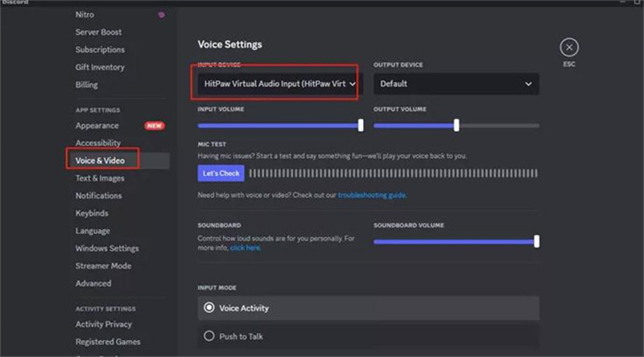The image size is (644, 357).
Task: Open Streamer Mode settings
Action: click(x=103, y=266)
